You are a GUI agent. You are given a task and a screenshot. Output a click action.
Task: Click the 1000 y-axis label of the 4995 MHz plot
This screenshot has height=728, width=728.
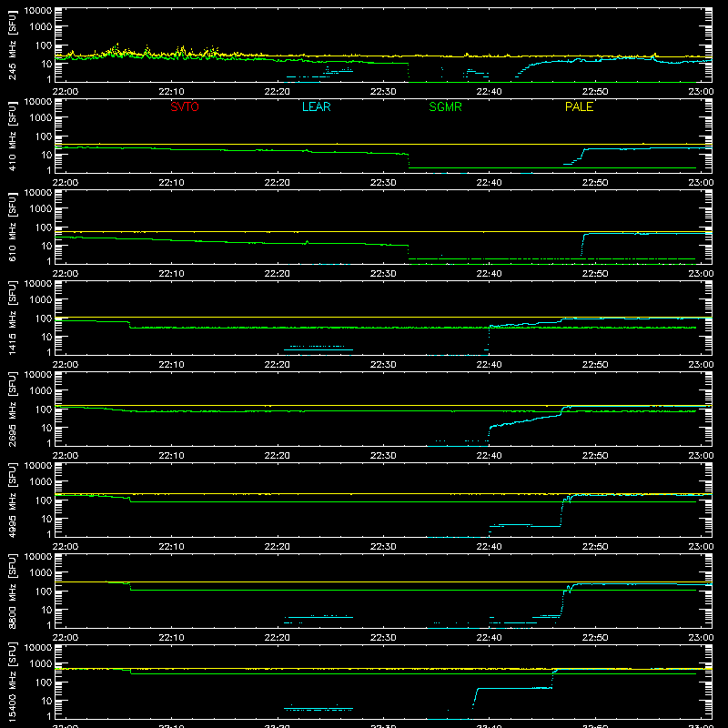(x=41, y=482)
